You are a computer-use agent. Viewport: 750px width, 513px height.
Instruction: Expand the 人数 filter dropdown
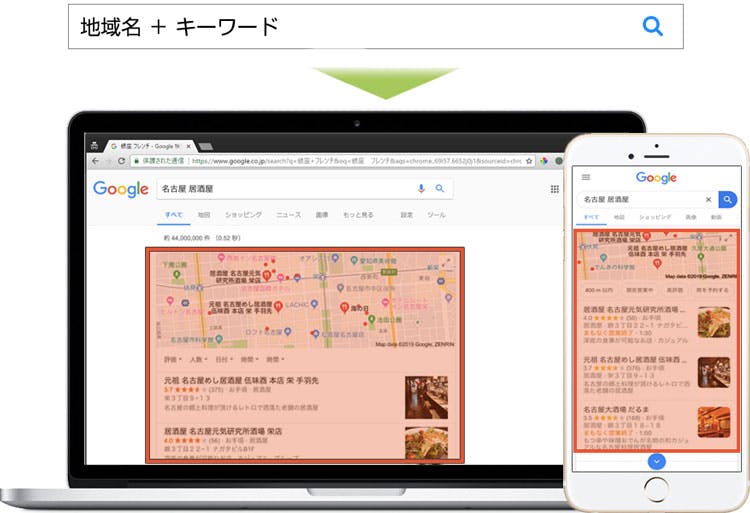coord(198,359)
